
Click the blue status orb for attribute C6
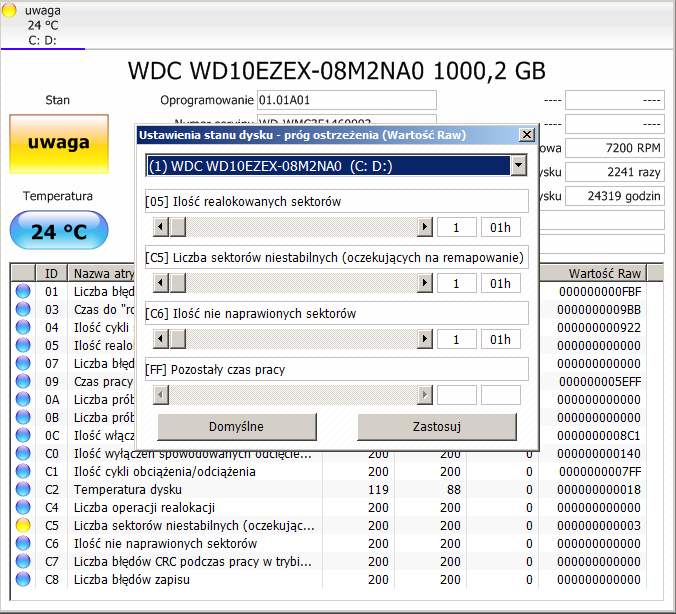tap(23, 543)
